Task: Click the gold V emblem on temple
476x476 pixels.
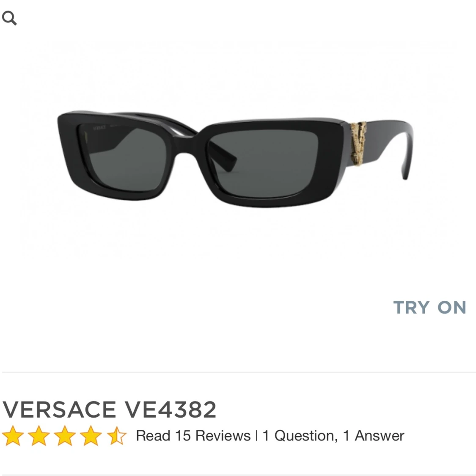Action: click(x=358, y=143)
